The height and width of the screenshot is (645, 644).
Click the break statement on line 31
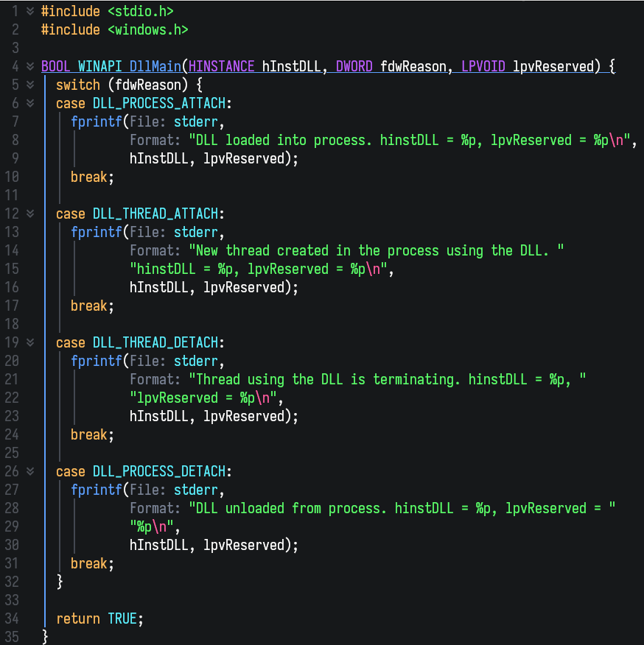pyautogui.click(x=89, y=563)
